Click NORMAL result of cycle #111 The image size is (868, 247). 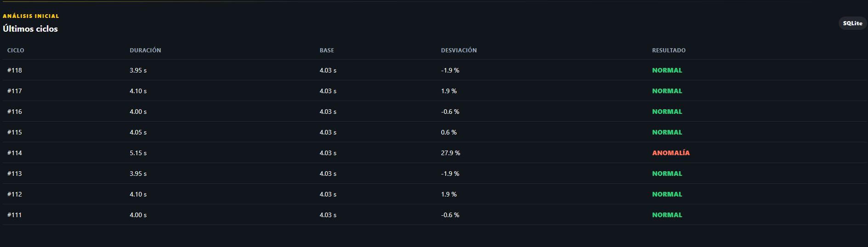click(667, 215)
